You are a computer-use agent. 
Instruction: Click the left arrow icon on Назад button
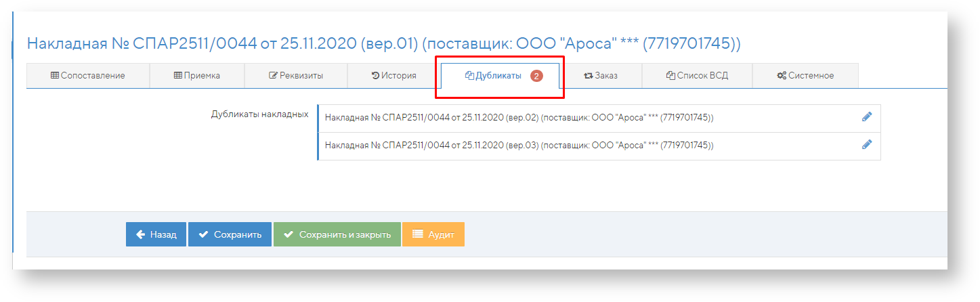click(x=140, y=234)
